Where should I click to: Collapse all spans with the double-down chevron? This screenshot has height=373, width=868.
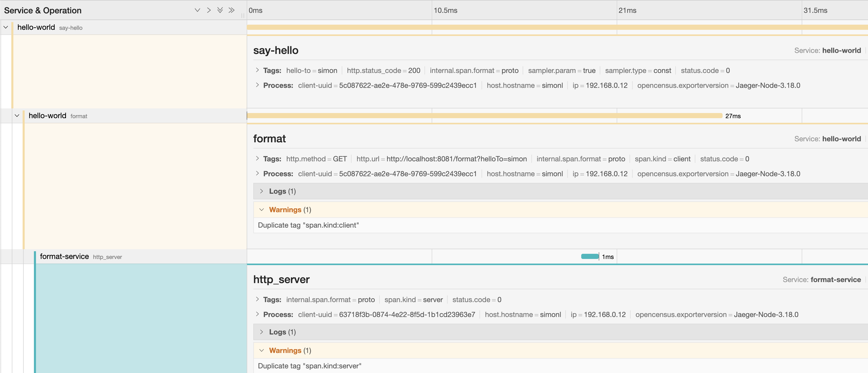[220, 10]
